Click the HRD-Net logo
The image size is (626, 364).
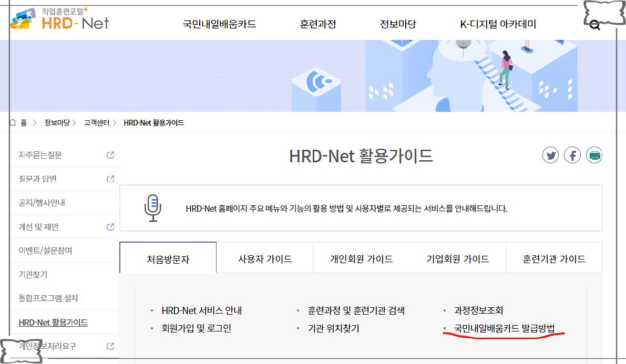pos(59,19)
